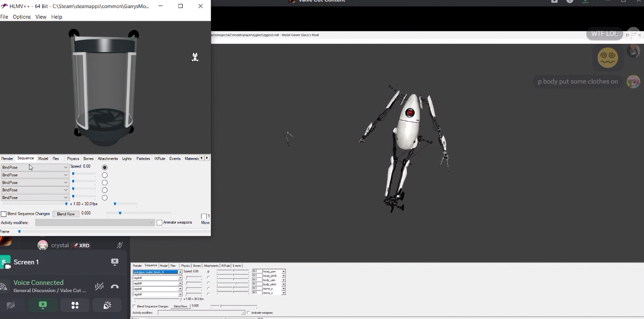644x319 pixels.
Task: Tick Animate weapons in the streamed viewer
Action: point(248,313)
